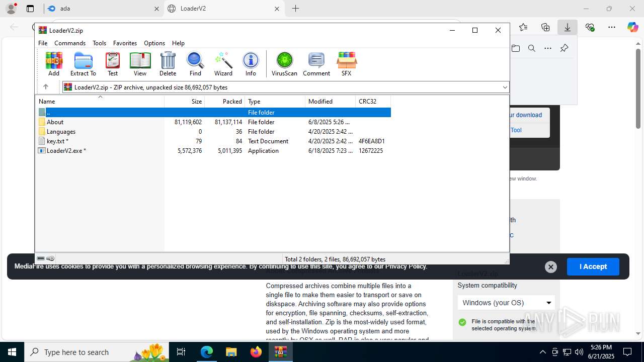Click the Delete trash can icon

click(168, 64)
